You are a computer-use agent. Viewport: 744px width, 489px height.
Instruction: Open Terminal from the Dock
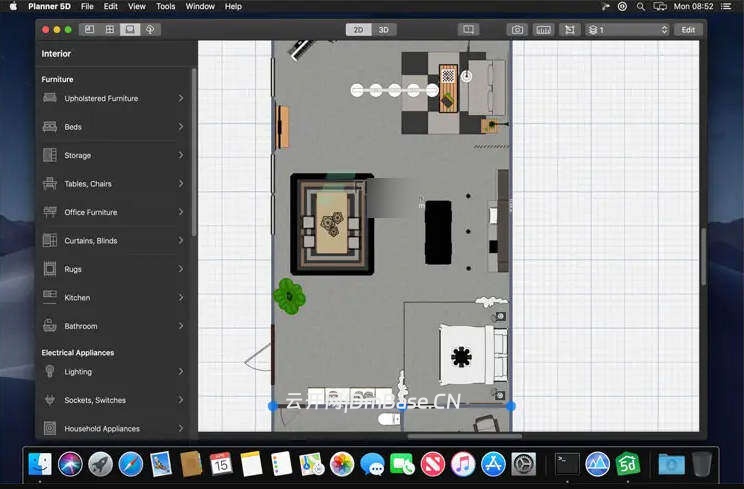(x=567, y=464)
